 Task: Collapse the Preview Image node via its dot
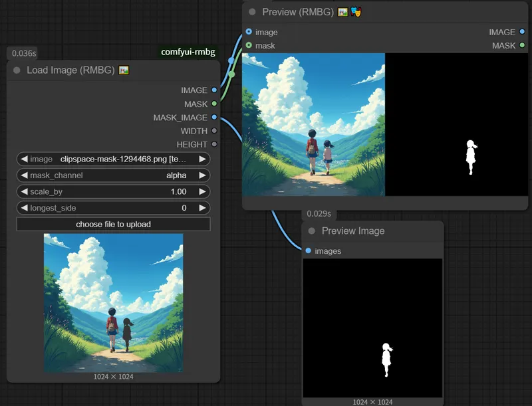[312, 231]
